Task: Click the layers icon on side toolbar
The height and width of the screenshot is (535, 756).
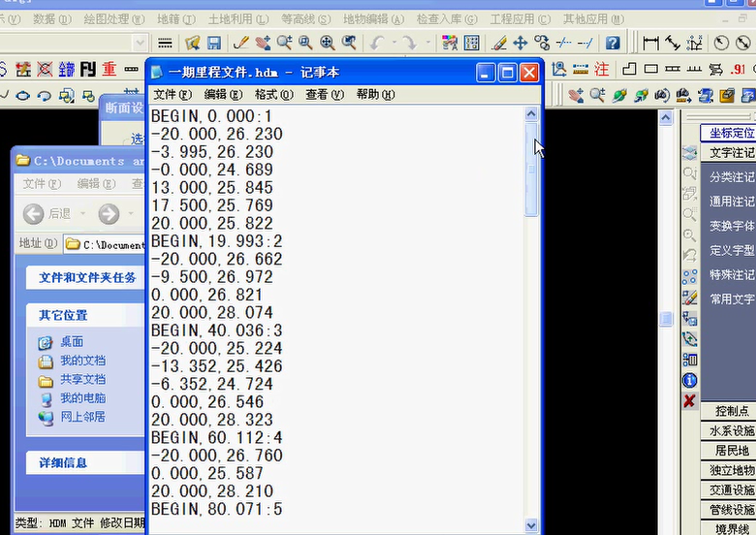Action: pyautogui.click(x=689, y=153)
